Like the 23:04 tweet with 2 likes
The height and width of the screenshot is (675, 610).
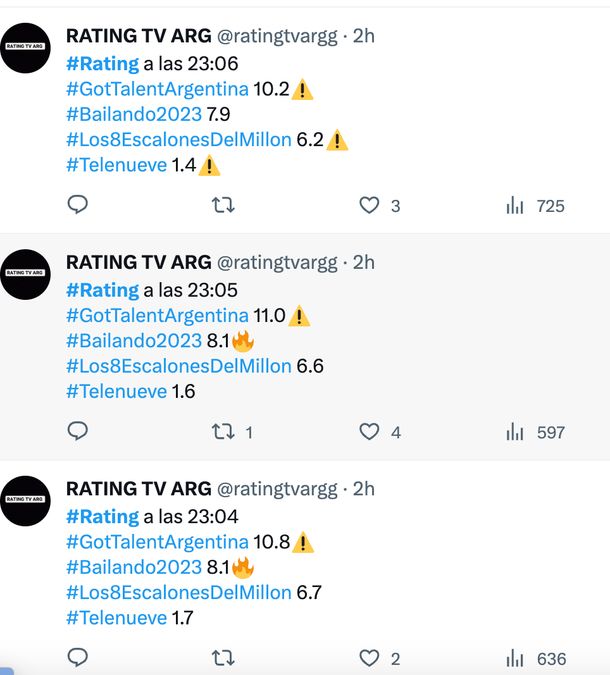point(370,658)
